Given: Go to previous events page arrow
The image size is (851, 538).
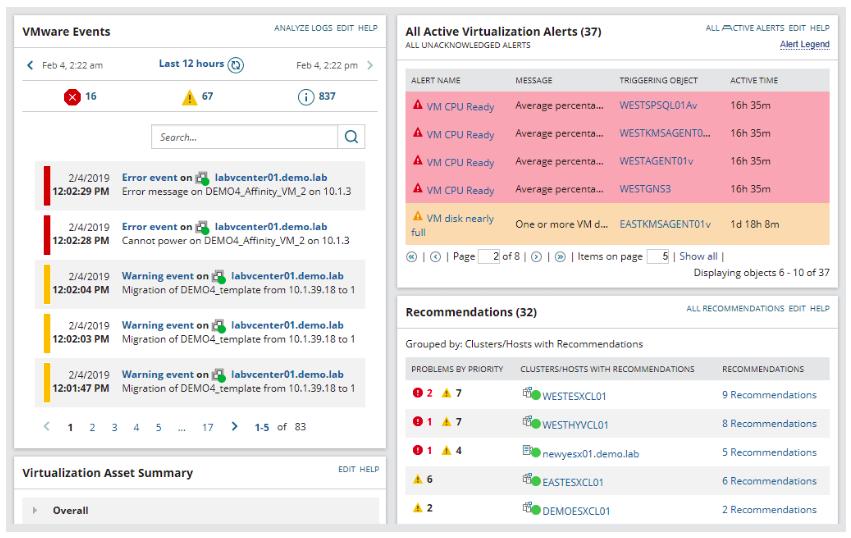Looking at the screenshot, I should tap(47, 427).
